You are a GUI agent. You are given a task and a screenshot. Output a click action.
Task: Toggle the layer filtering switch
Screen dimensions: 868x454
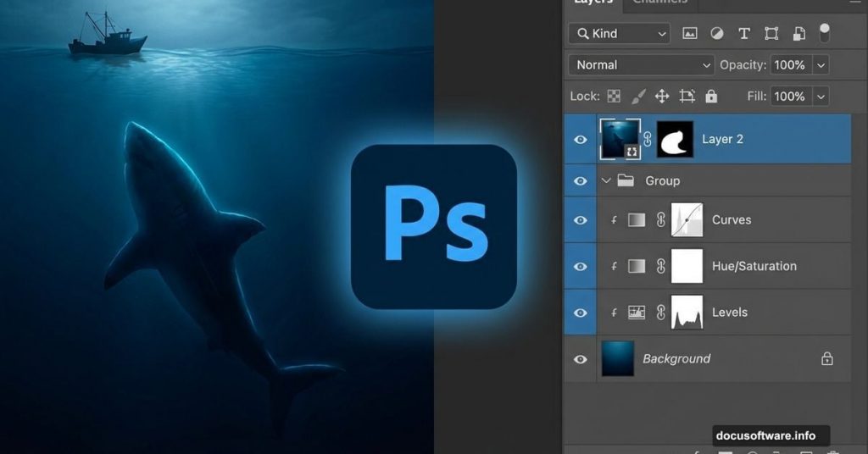(824, 32)
